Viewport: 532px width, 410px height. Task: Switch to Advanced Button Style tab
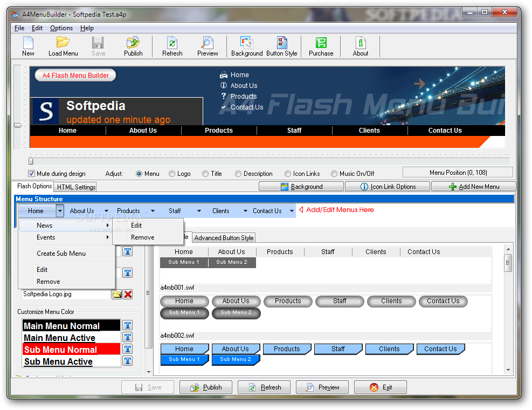click(x=224, y=238)
